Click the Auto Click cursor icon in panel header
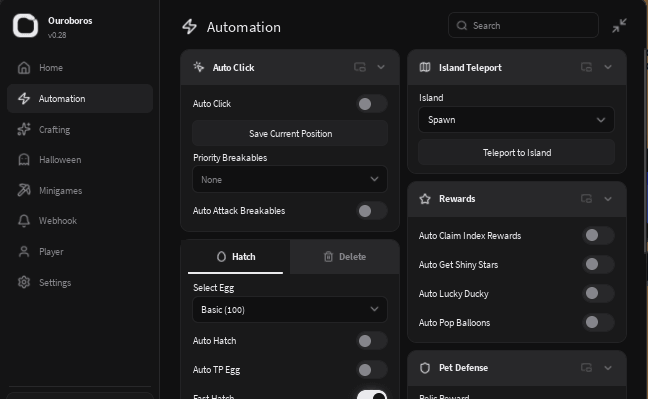 [199, 67]
